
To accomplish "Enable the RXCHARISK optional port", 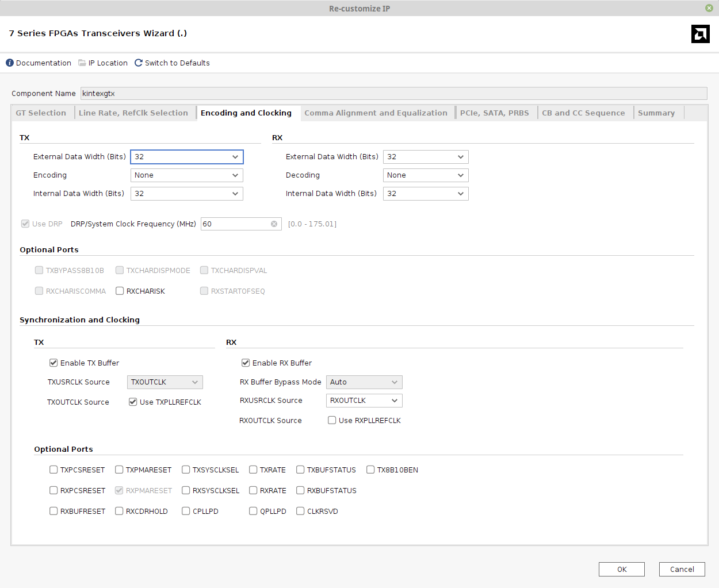I will [119, 291].
